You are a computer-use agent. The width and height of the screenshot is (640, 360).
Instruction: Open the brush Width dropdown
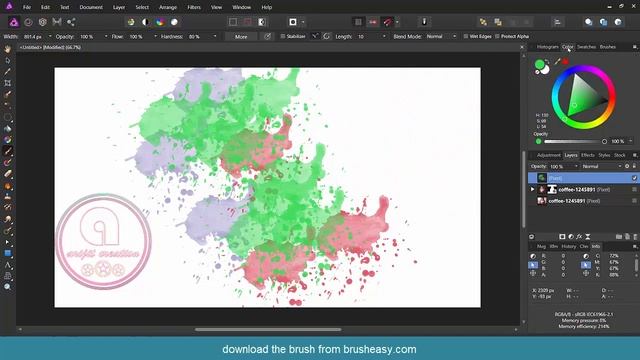tap(50, 36)
